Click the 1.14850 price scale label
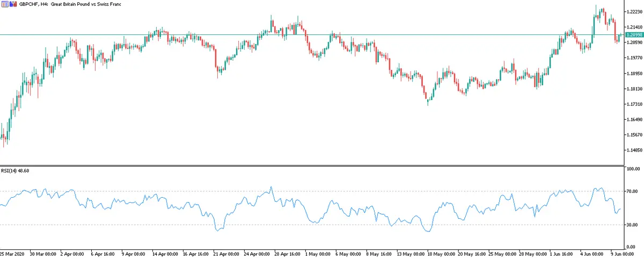 634,150
